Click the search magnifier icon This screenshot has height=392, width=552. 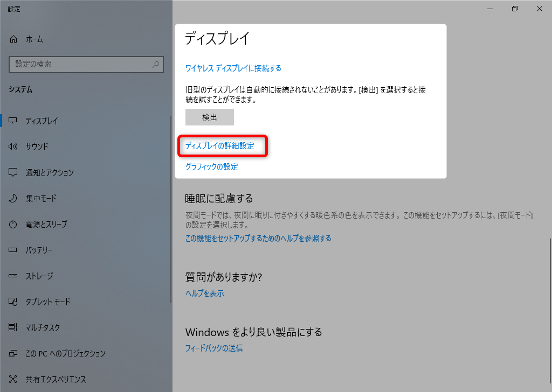coord(155,64)
